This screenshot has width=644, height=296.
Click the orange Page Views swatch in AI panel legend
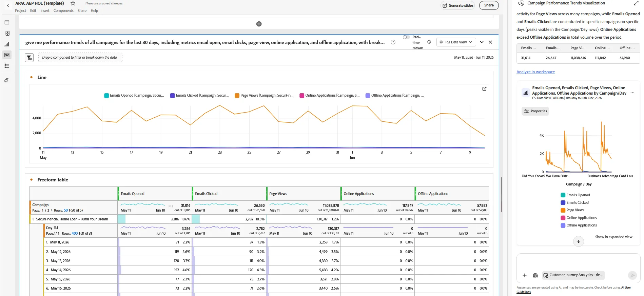[x=563, y=210]
